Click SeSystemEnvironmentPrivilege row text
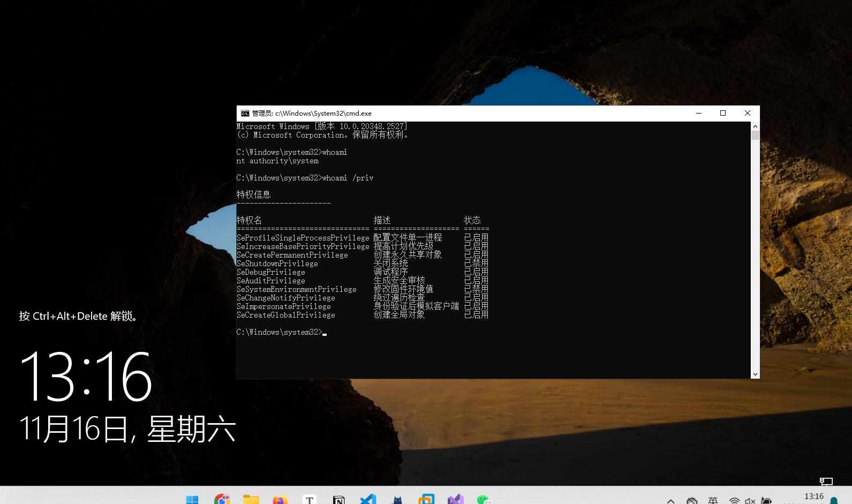852x504 pixels. pos(297,289)
